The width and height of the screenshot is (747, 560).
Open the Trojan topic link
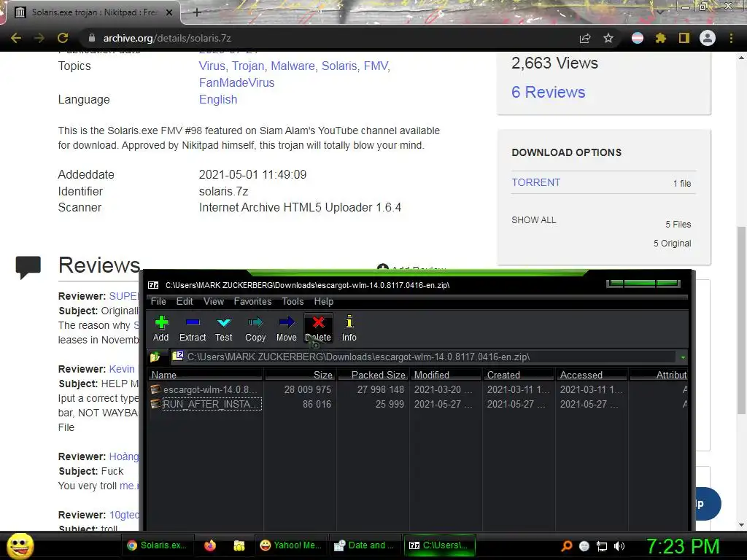(249, 66)
